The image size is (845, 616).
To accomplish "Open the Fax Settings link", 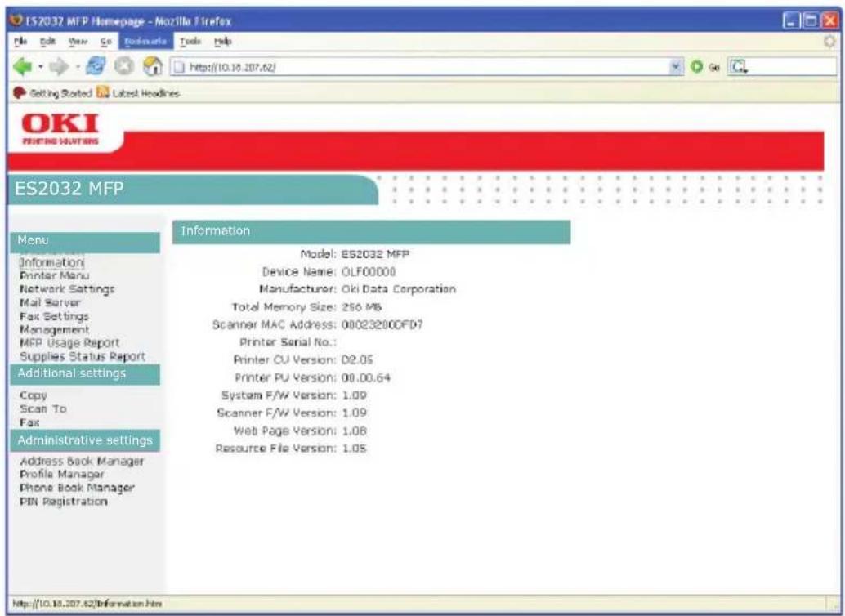I will pyautogui.click(x=54, y=316).
